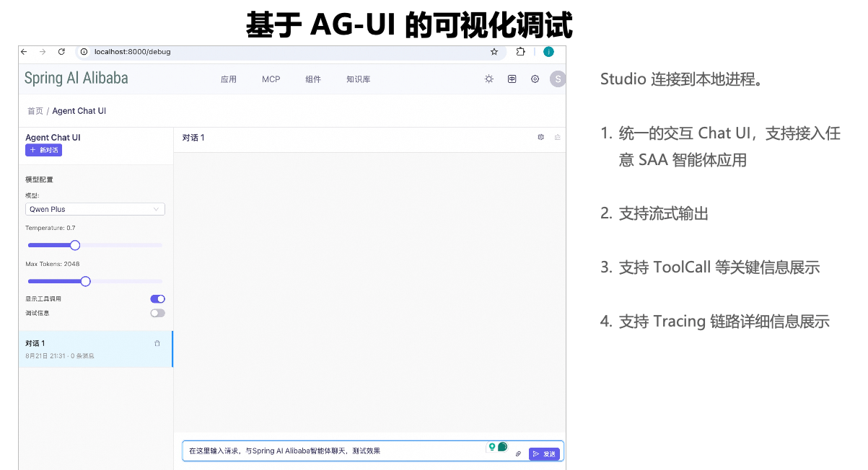
Task: Open the gray S user avatar
Action: (557, 79)
